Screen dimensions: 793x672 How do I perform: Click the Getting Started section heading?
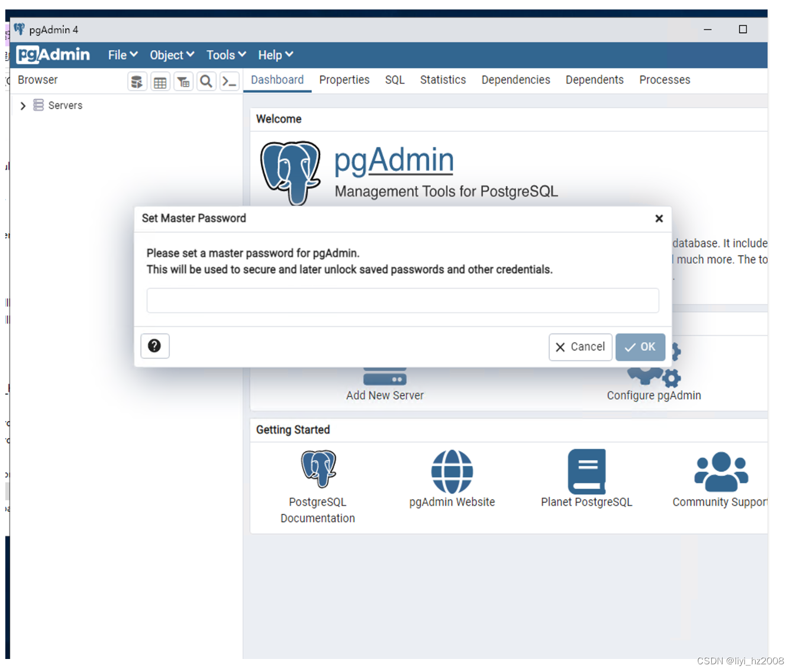(x=293, y=430)
